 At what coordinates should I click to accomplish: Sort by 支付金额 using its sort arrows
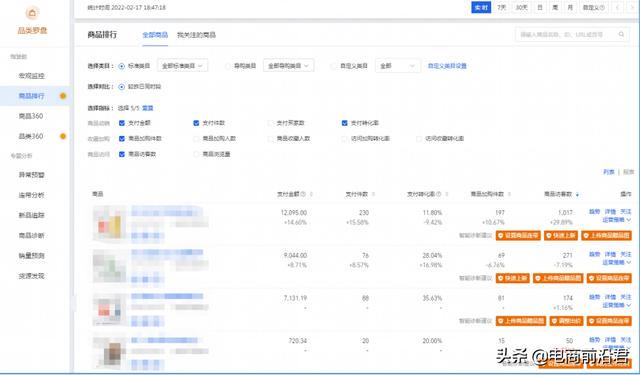pos(311,195)
